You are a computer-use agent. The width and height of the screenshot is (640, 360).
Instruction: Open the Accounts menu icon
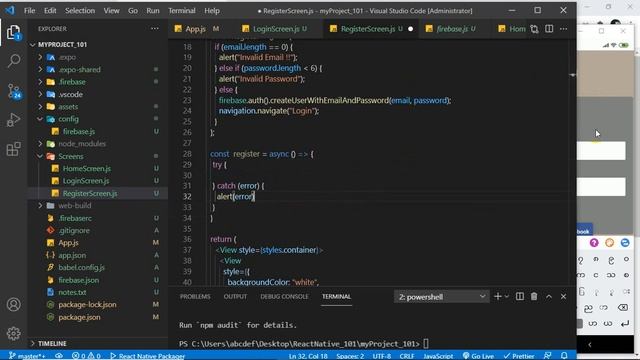13,304
